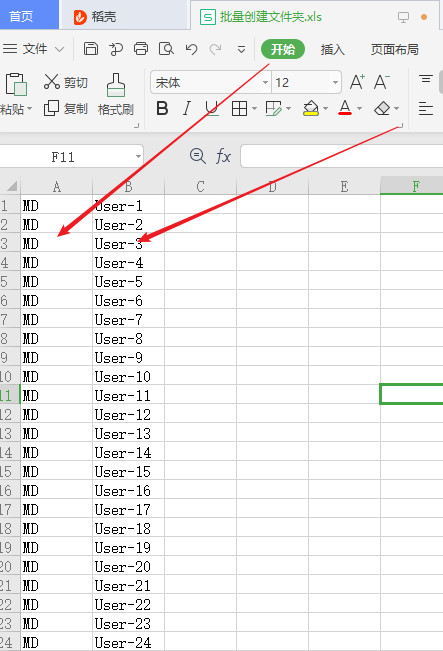Click the red font color swatch
The height and width of the screenshot is (651, 443).
click(345, 108)
